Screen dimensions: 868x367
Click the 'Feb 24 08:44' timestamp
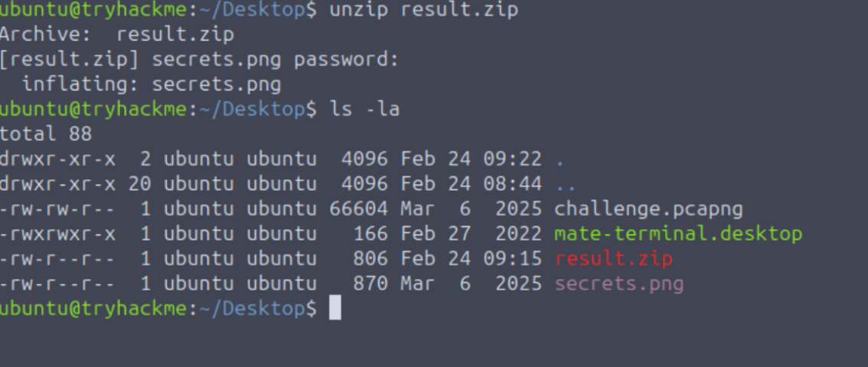point(471,184)
